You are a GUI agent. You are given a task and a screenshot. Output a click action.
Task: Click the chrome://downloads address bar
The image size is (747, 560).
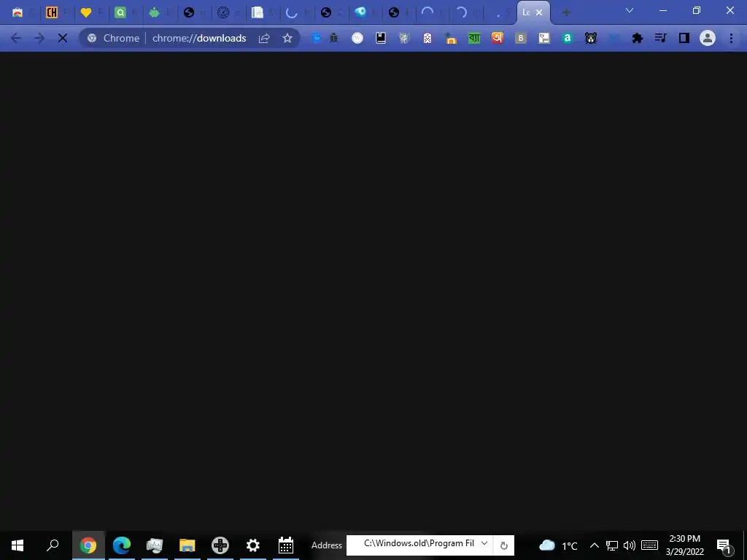point(199,38)
